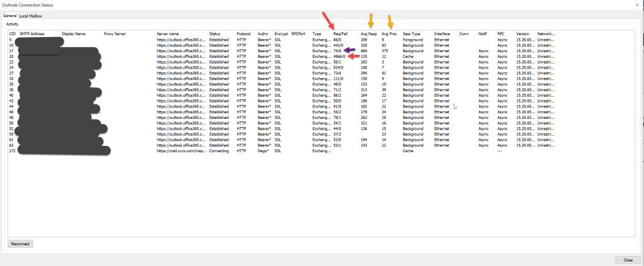Click the Reconnect button
Screen dimensions: 644x266
point(20,243)
